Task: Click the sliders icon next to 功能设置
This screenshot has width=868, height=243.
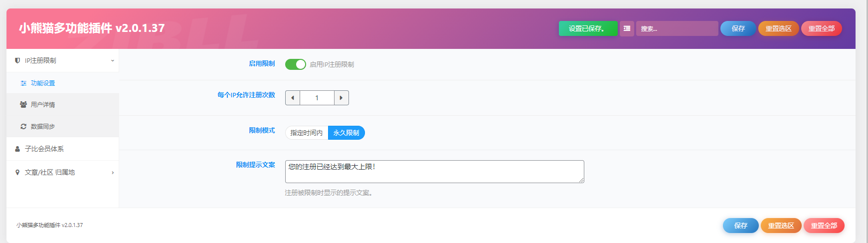Action: (23, 83)
